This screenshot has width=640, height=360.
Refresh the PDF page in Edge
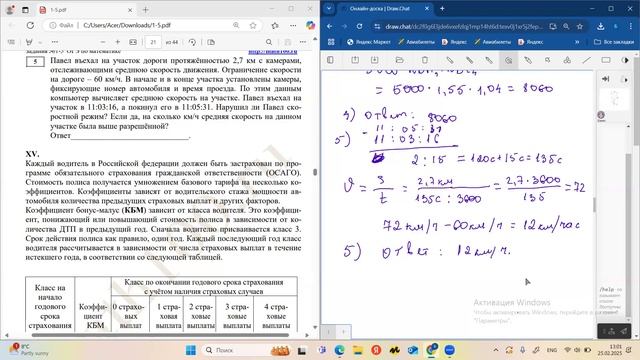tap(30, 25)
